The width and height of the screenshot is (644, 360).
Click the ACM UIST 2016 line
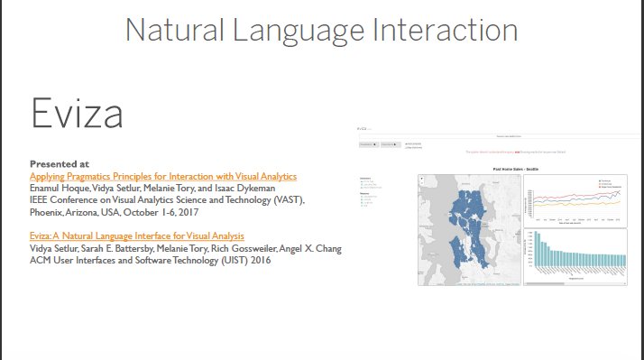point(151,260)
